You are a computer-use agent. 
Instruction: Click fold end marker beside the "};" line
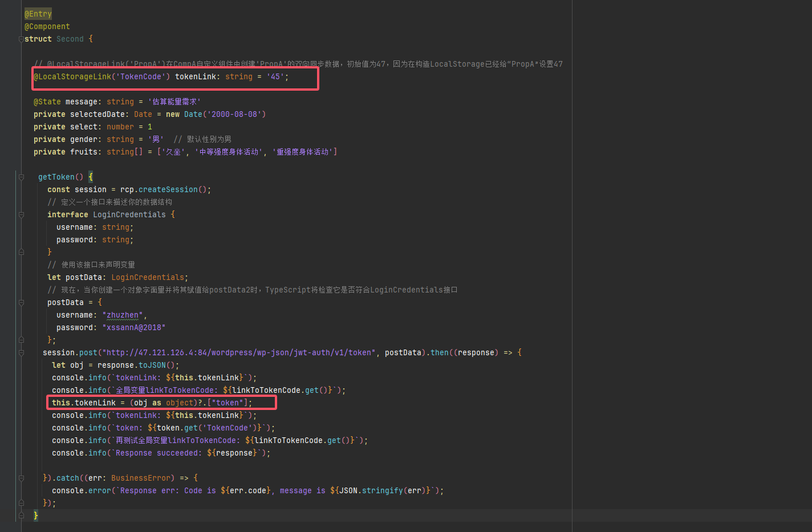tap(21, 340)
